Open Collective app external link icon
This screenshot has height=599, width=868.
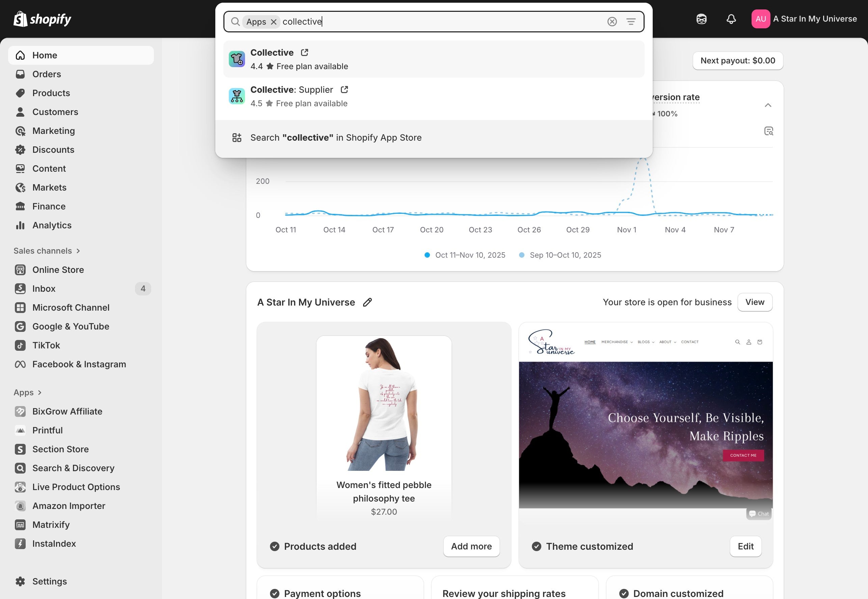tap(304, 53)
